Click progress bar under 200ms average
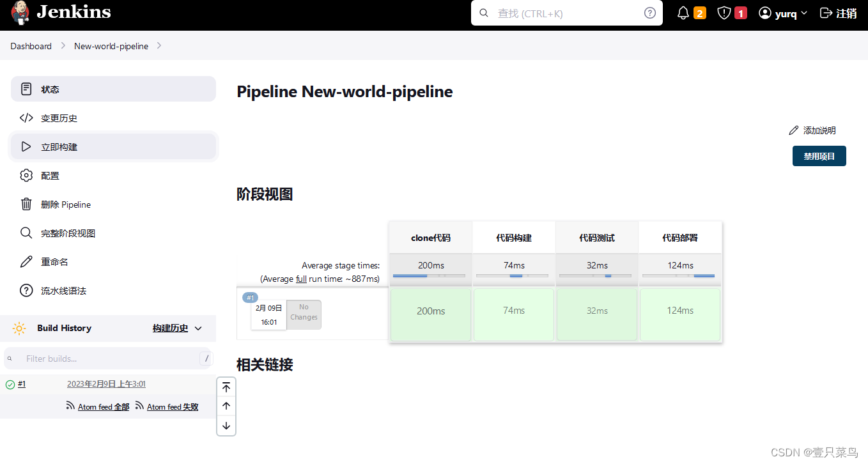The image size is (868, 464). [x=429, y=276]
